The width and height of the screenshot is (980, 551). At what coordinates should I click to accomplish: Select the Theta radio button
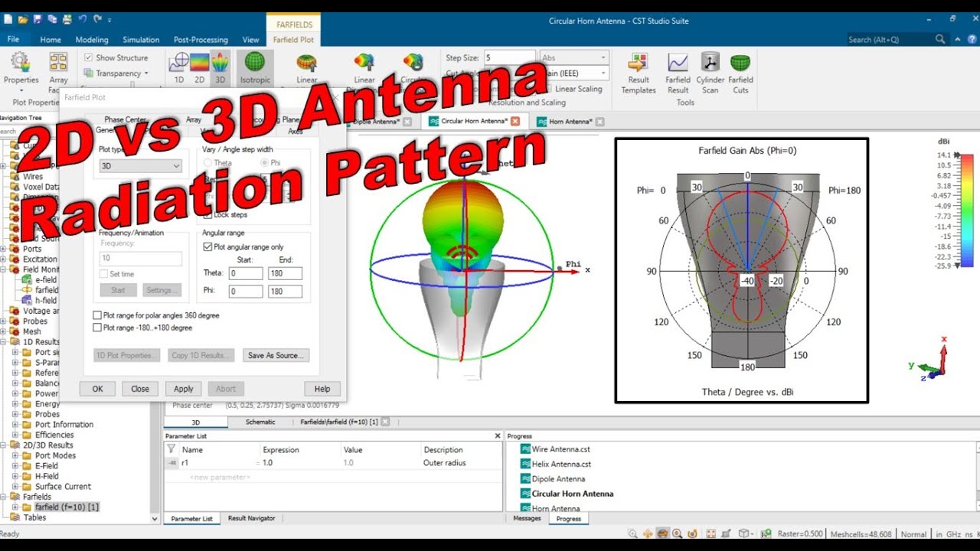(207, 163)
